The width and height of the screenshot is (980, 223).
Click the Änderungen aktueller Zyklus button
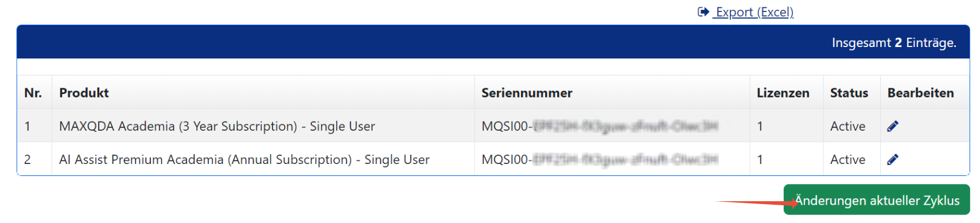(x=877, y=199)
